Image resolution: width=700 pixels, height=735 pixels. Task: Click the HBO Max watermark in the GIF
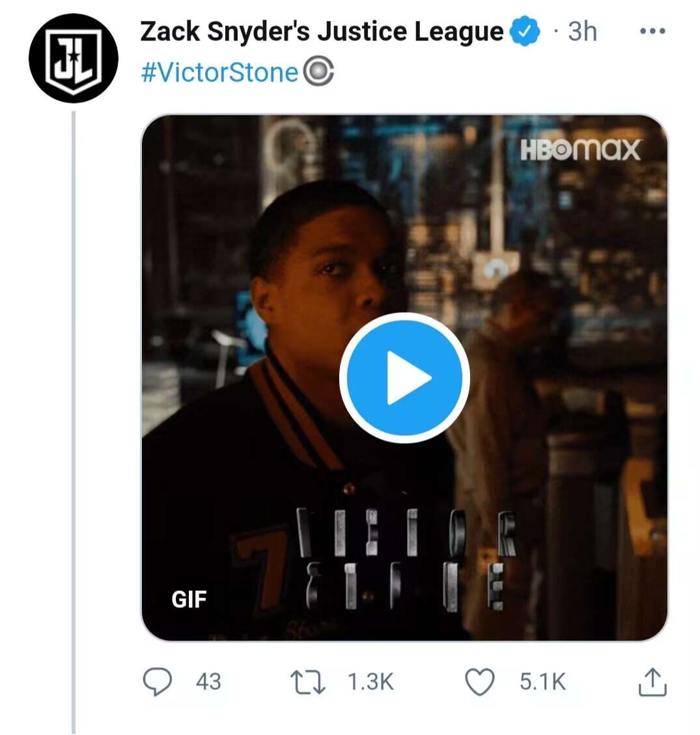580,151
